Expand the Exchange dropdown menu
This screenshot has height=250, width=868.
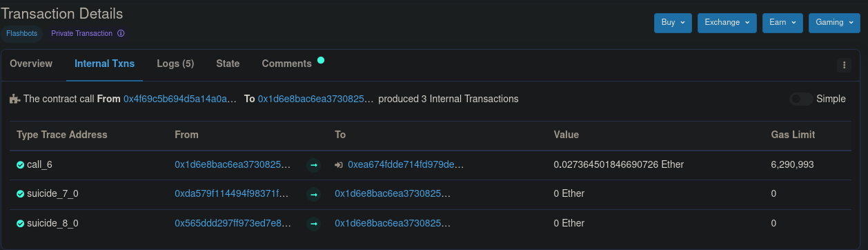(727, 23)
